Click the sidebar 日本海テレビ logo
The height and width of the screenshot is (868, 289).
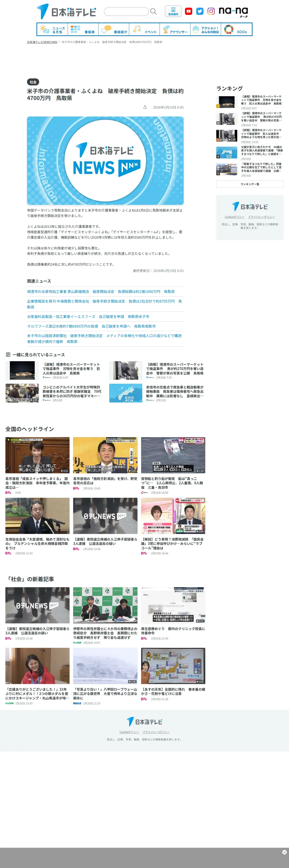click(250, 207)
